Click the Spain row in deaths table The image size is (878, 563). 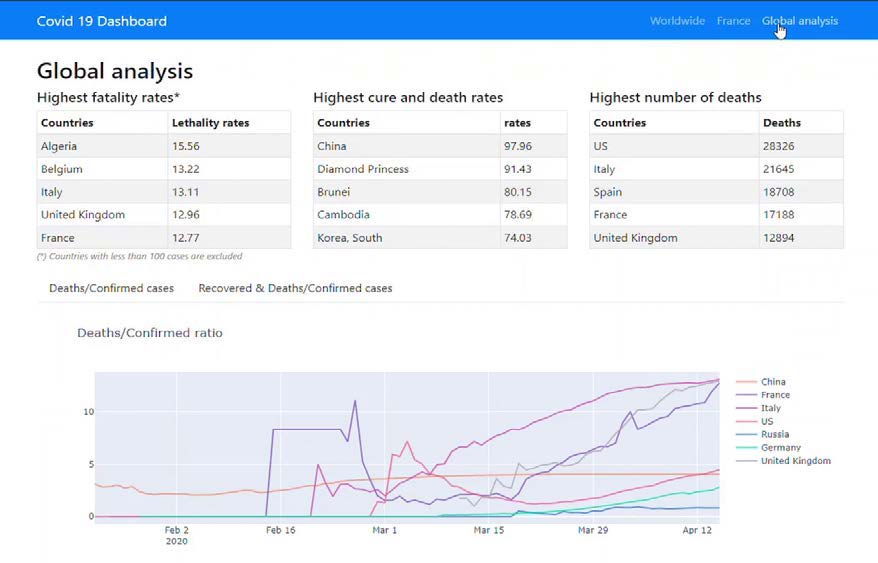pyautogui.click(x=607, y=192)
